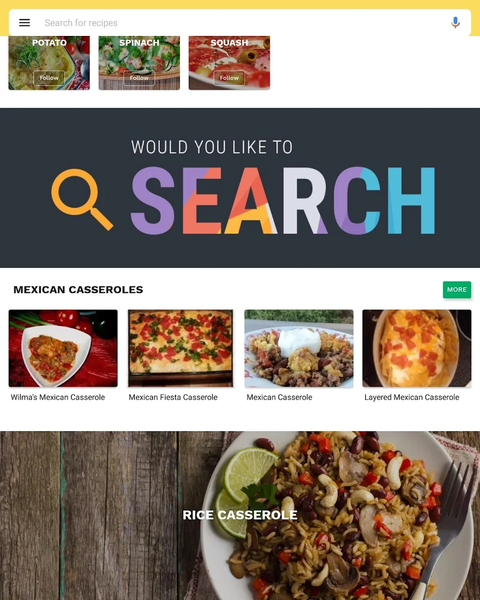The height and width of the screenshot is (600, 480).
Task: Tap the microphone voice search icon
Action: coord(455,23)
